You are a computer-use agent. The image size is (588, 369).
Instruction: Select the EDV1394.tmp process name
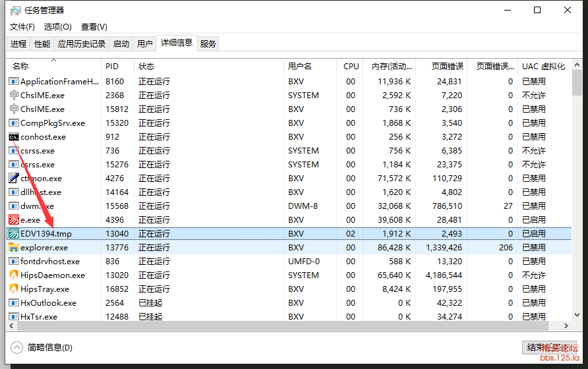(x=46, y=234)
